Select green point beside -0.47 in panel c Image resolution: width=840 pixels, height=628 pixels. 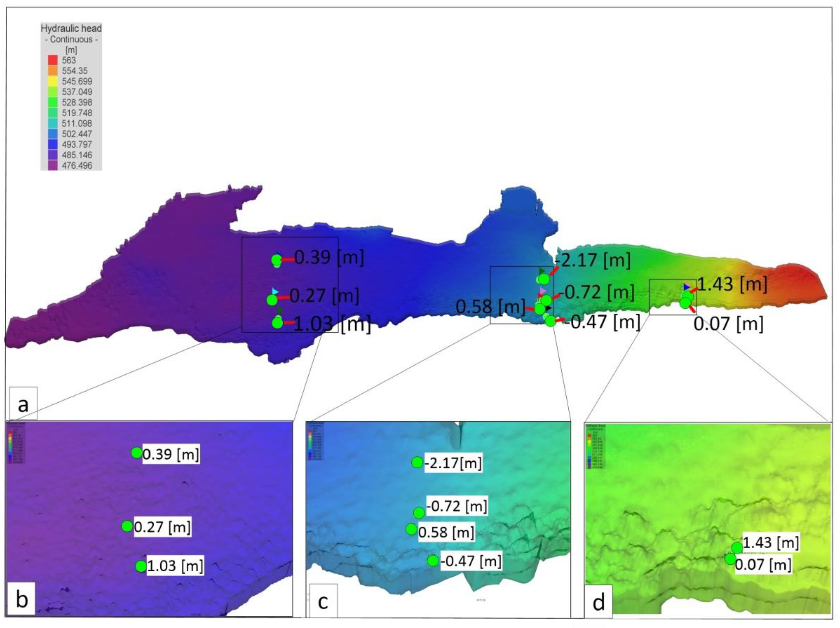[x=433, y=560]
